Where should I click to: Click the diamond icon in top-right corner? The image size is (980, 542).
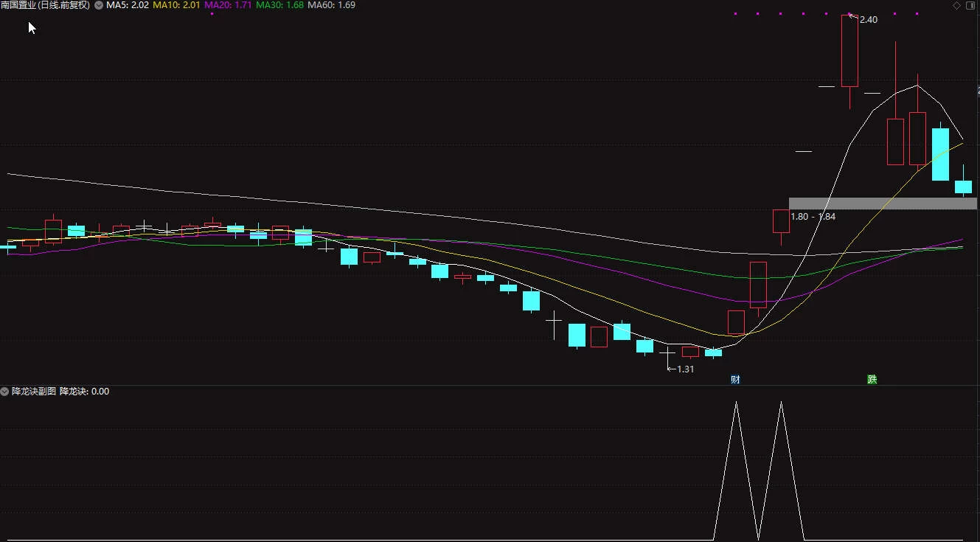coord(956,5)
